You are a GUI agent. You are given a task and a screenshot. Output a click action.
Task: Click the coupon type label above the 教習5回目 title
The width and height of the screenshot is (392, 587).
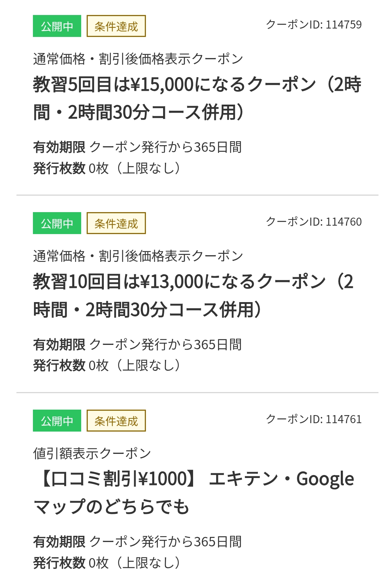coord(138,59)
